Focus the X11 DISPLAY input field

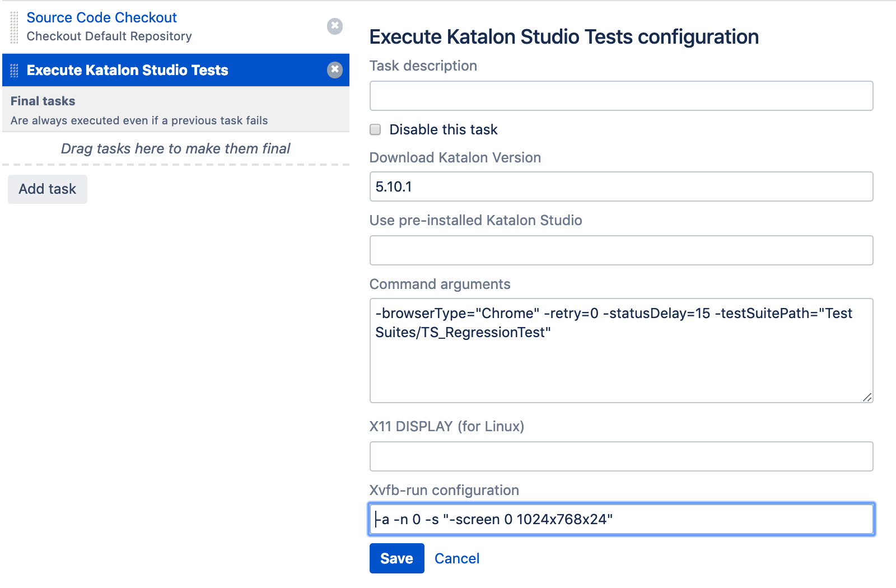621,456
